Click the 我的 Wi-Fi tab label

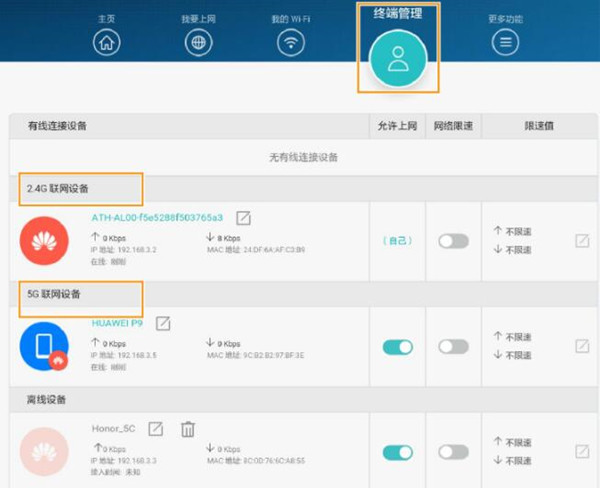291,19
